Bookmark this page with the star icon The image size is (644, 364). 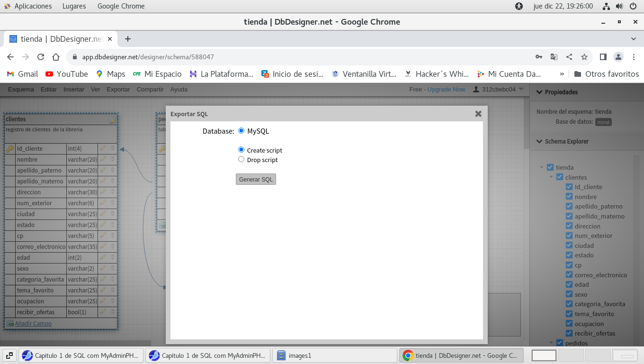(584, 57)
